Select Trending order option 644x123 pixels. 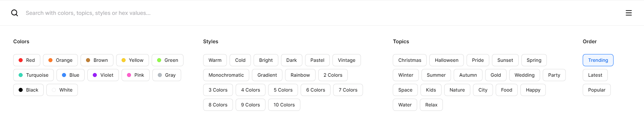coord(598,60)
